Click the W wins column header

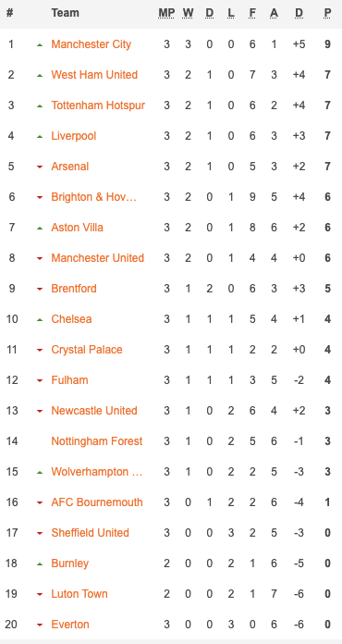(x=188, y=13)
